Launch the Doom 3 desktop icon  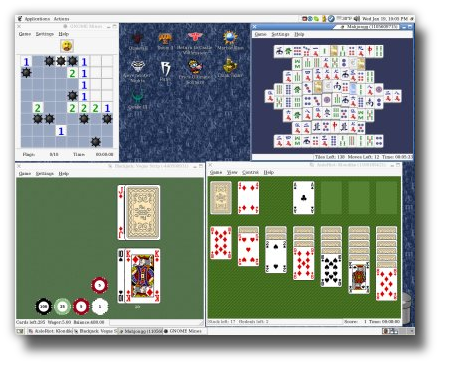[x=165, y=41]
